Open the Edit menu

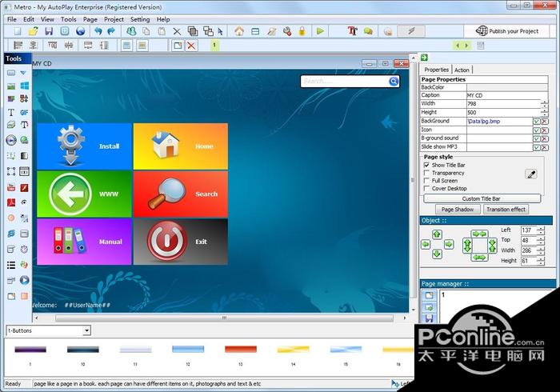tap(29, 19)
